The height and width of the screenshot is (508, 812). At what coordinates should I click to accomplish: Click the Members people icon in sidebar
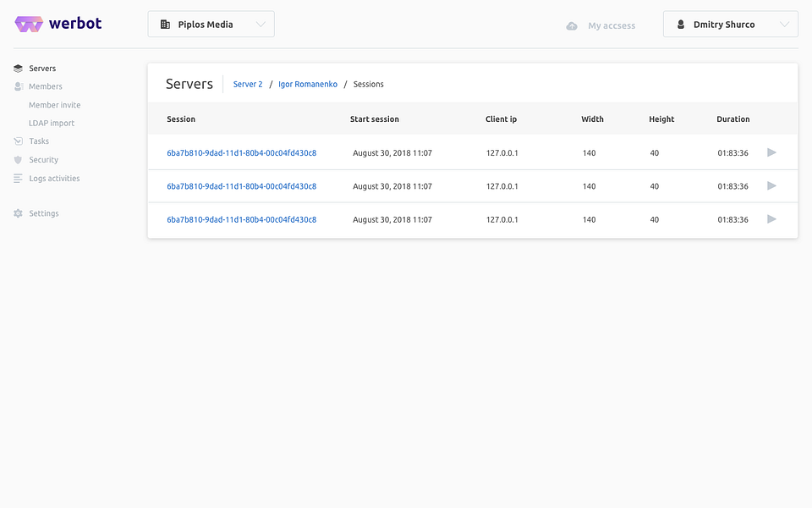[x=19, y=86]
